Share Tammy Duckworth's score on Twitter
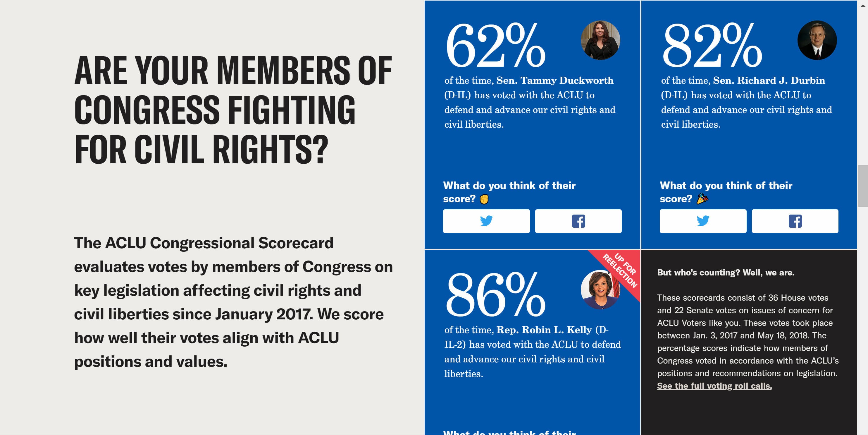868x435 pixels. [486, 221]
